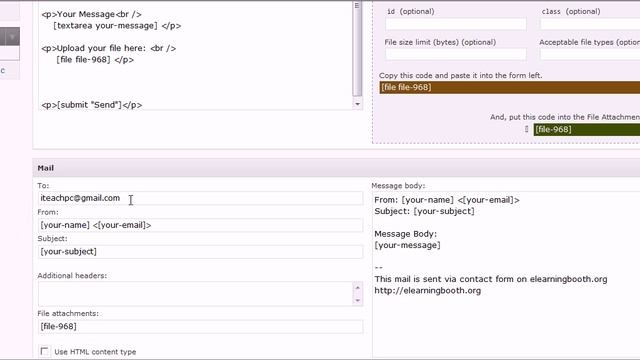The height and width of the screenshot is (360, 640).
Task: Click the Message body text area
Action: click(506, 273)
